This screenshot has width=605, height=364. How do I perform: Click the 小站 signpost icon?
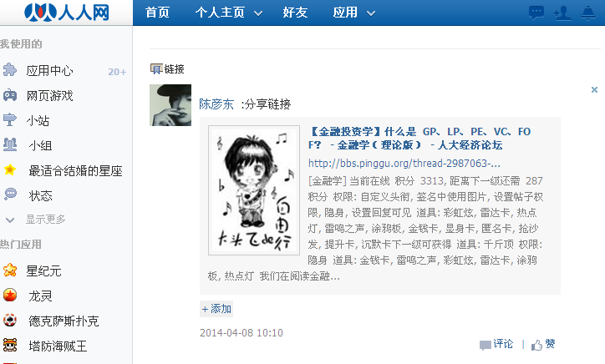point(10,120)
